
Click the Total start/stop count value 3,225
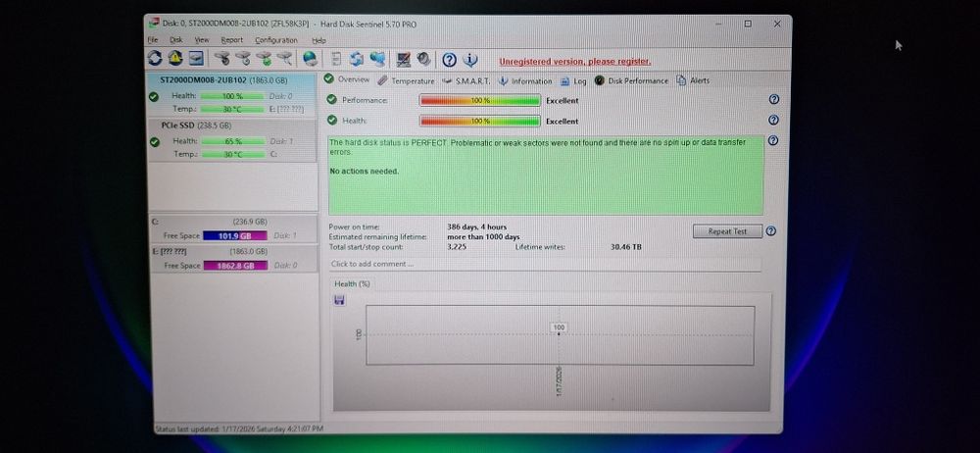click(457, 247)
